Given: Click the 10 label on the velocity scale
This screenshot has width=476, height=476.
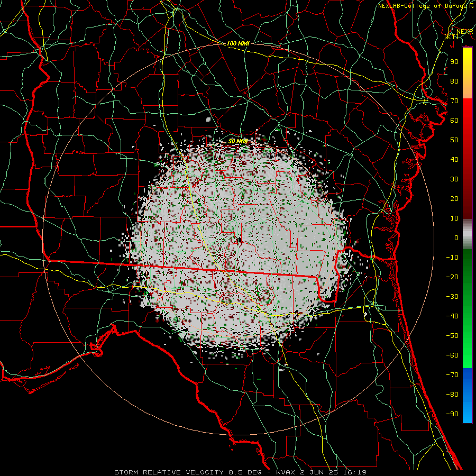Looking at the screenshot, I should point(454,218).
